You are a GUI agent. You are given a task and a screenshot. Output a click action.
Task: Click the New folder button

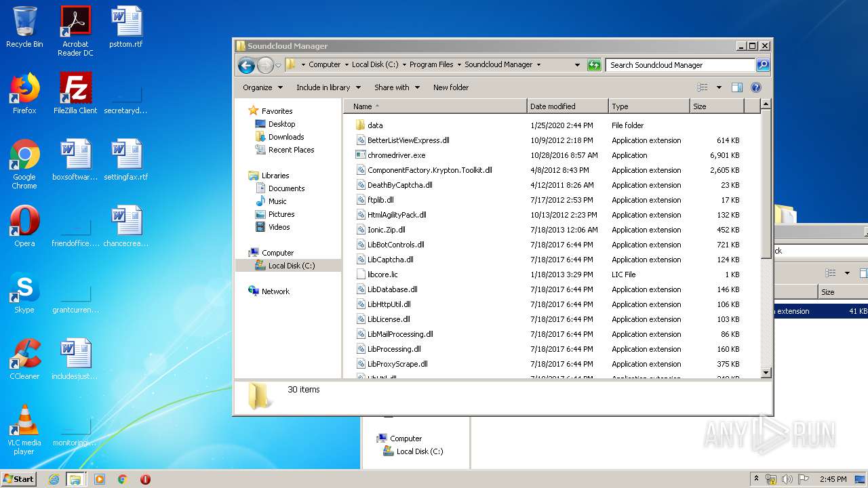(x=451, y=87)
